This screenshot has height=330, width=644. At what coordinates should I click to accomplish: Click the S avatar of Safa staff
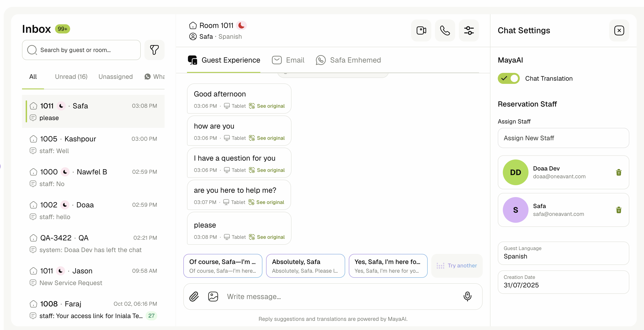coord(515,210)
